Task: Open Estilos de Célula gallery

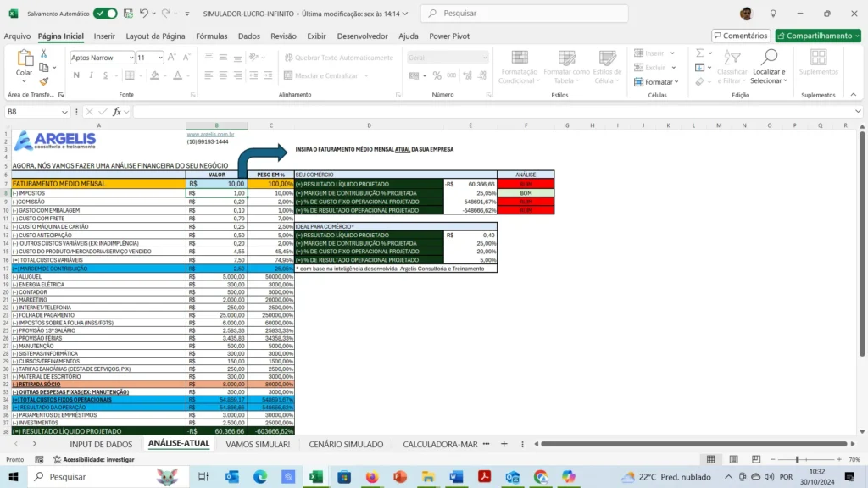Action: (x=607, y=67)
